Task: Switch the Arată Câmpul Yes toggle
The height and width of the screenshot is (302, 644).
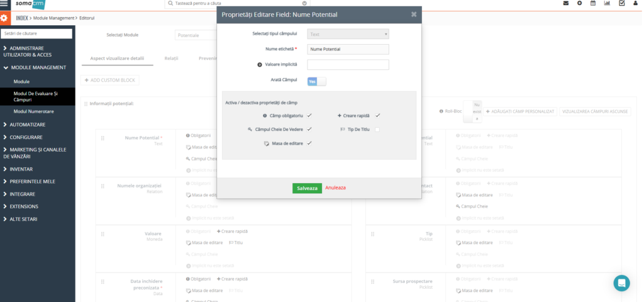Action: [x=317, y=81]
